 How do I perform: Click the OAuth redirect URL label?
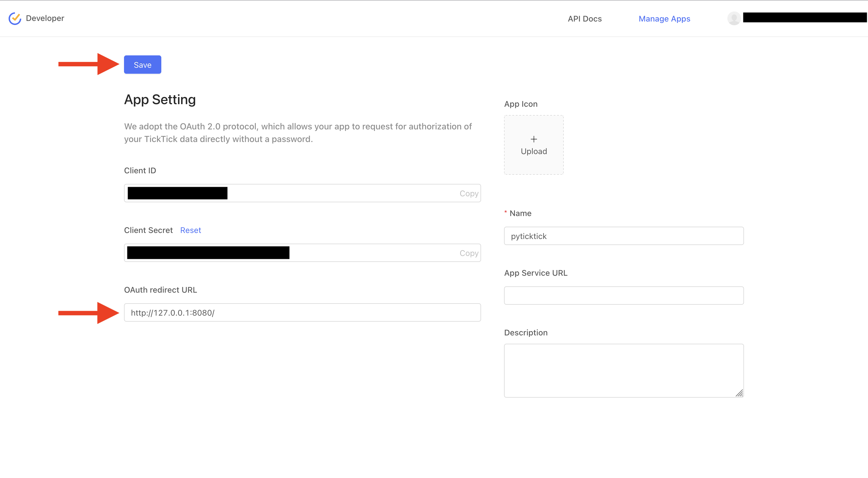point(160,290)
